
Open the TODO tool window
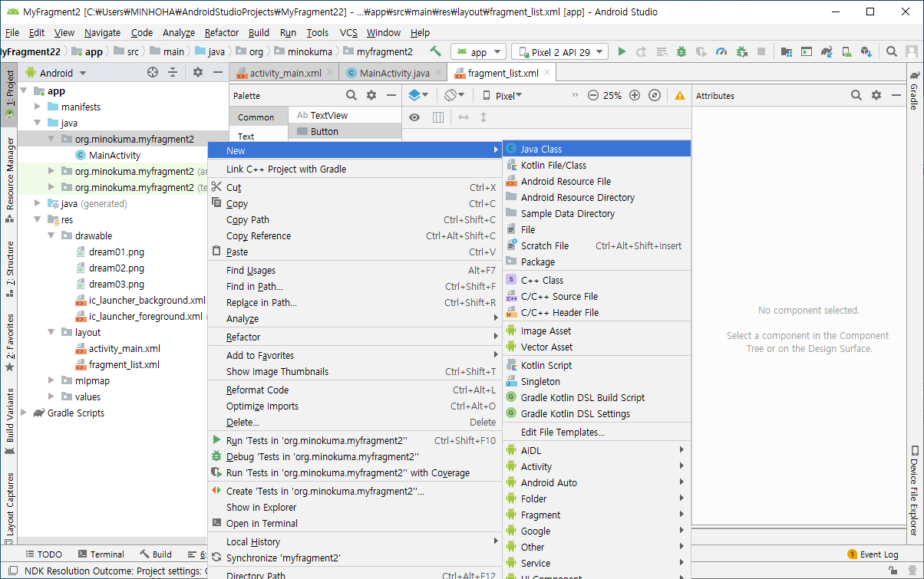point(44,554)
